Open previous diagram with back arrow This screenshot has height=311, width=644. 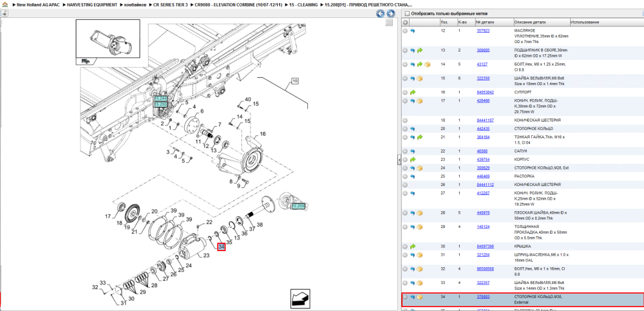tap(381, 14)
